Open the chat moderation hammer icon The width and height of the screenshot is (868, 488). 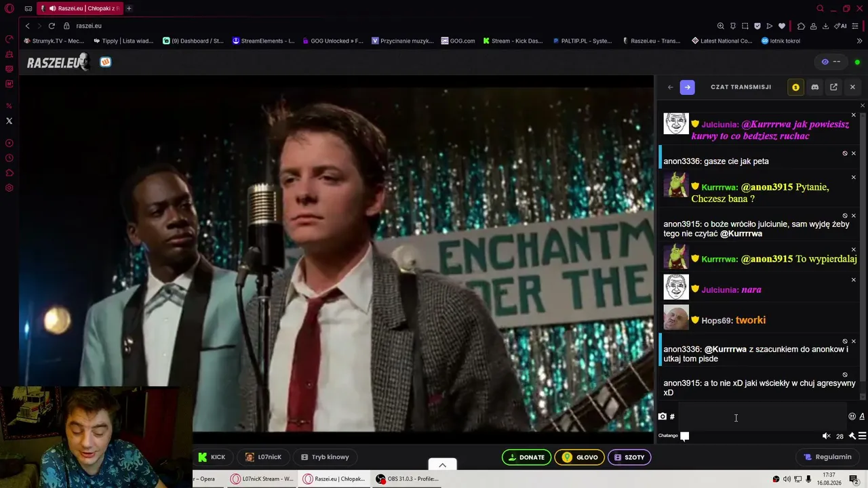852,436
